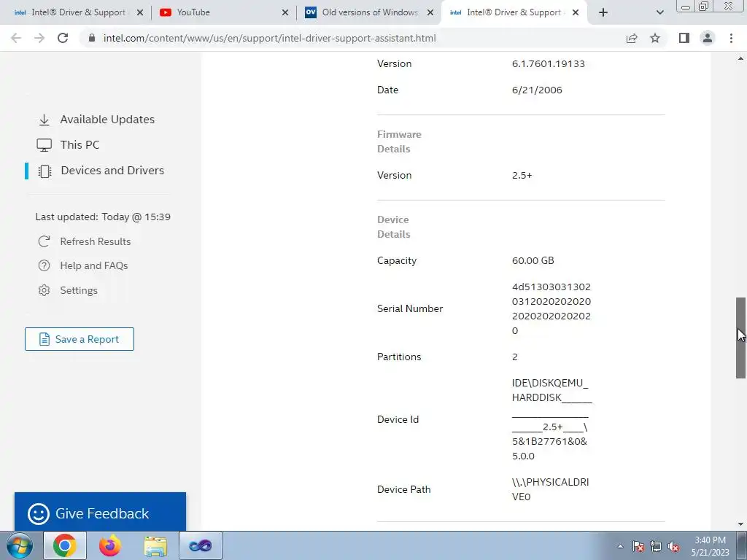The image size is (747, 560).
Task: Click the blue infinity app in the taskbar
Action: (201, 545)
